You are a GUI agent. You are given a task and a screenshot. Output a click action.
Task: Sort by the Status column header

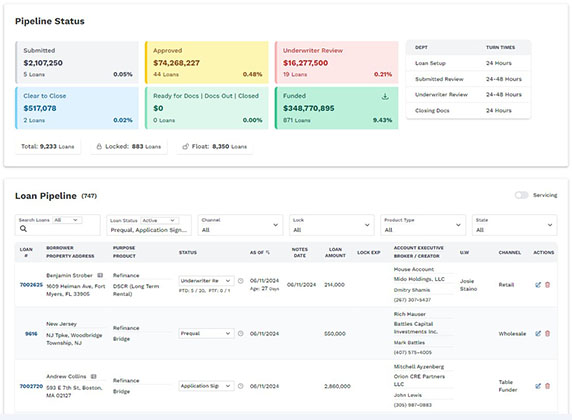tap(188, 253)
